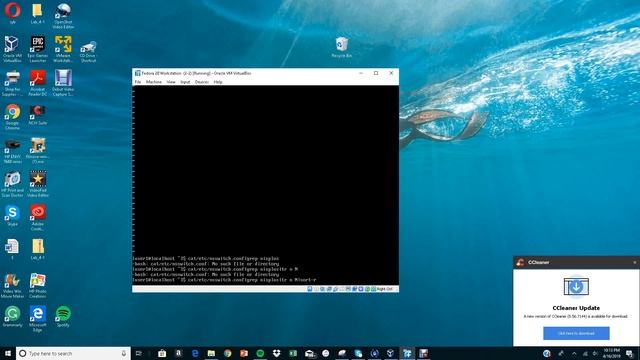Click the 'Type here to search' taskbar box

pyautogui.click(x=73, y=353)
